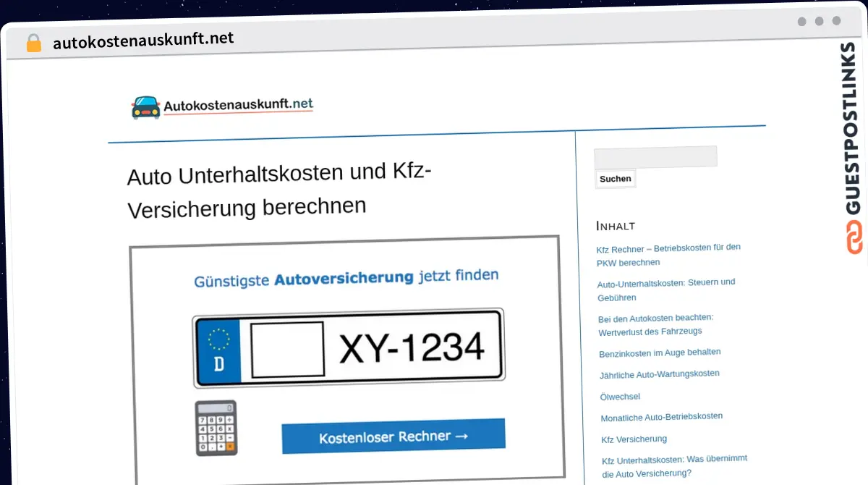Click the 'Auto Unterhaltskosten und Kfz-Versicherung berechnen' heading
This screenshot has height=485, width=868.
[x=280, y=190]
